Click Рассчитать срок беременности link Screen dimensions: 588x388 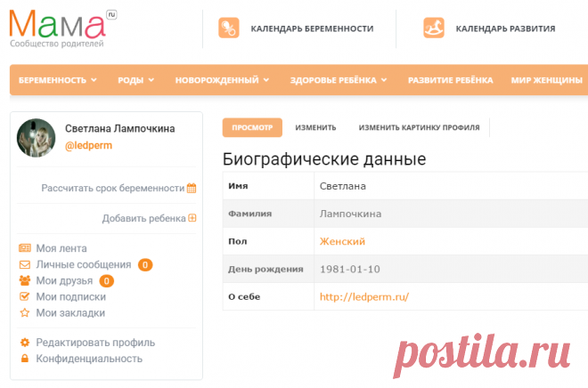113,188
